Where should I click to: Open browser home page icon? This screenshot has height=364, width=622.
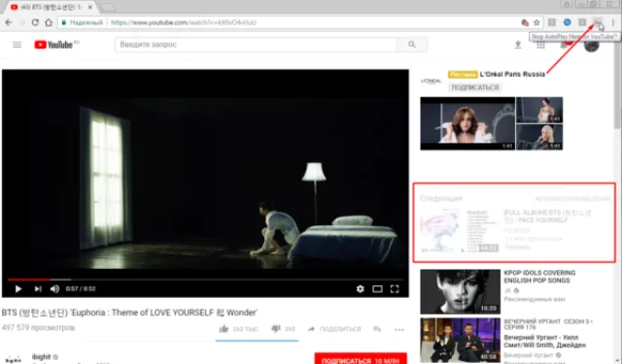[49, 22]
